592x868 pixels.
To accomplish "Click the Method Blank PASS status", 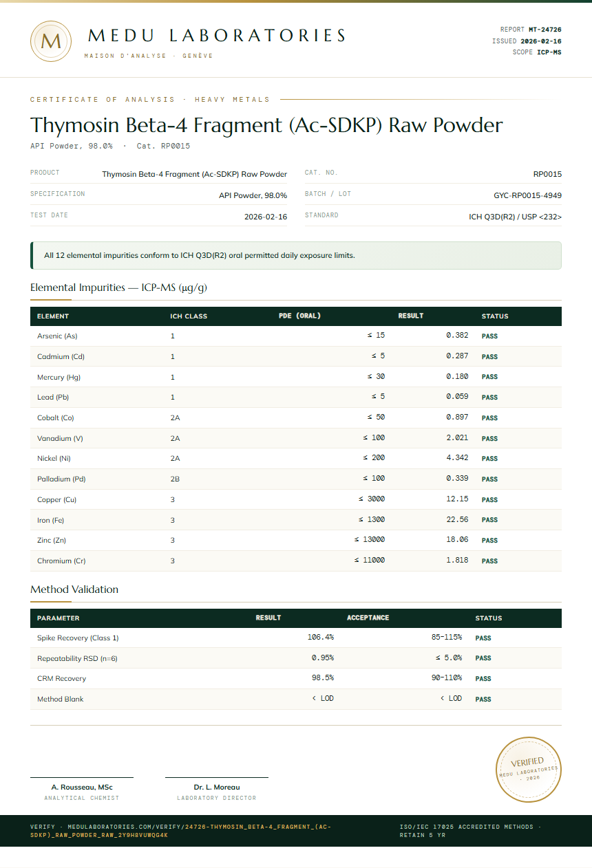I will (x=483, y=699).
